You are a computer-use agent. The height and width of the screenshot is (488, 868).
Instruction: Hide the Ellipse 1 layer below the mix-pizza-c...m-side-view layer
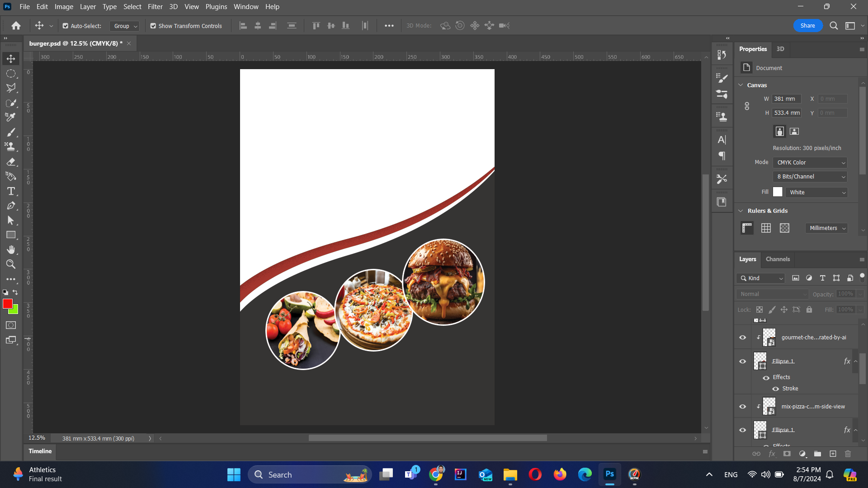742,430
